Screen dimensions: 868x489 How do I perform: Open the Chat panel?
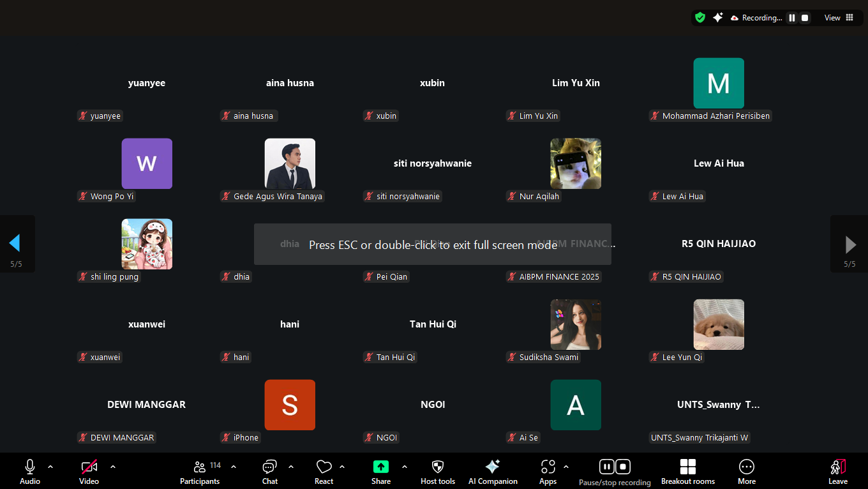269,467
